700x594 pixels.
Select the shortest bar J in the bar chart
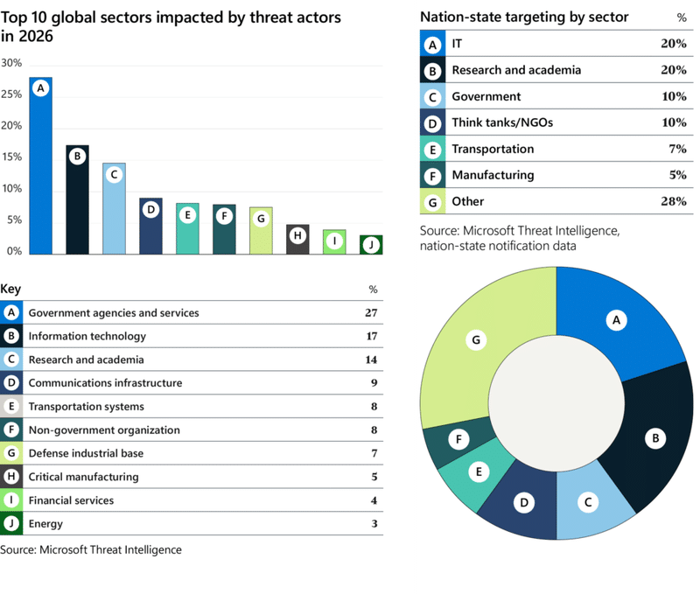pyautogui.click(x=371, y=245)
